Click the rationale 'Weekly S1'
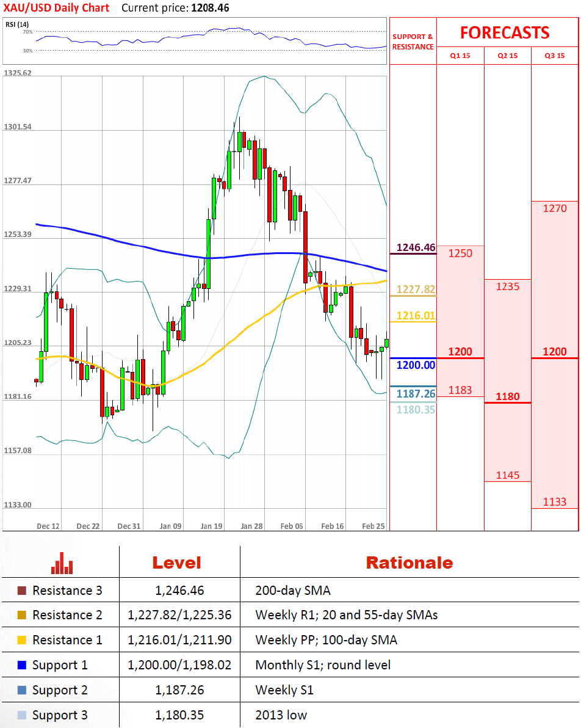581x728 pixels. (x=284, y=690)
